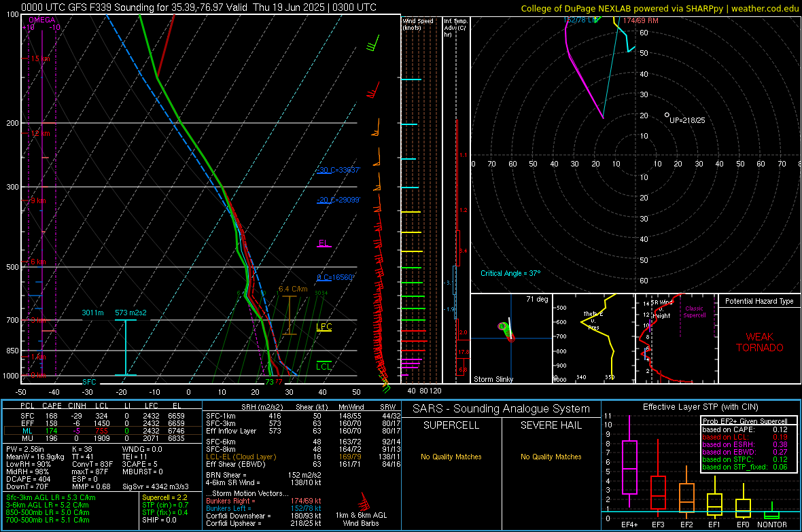Select the 15 km height marker
This screenshot has width=802, height=532.
pos(40,59)
